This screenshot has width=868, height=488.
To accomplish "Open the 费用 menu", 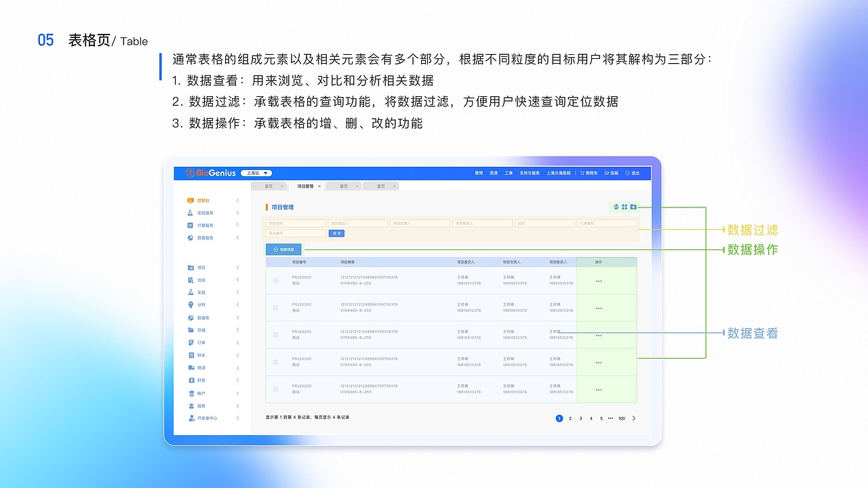I will [479, 174].
